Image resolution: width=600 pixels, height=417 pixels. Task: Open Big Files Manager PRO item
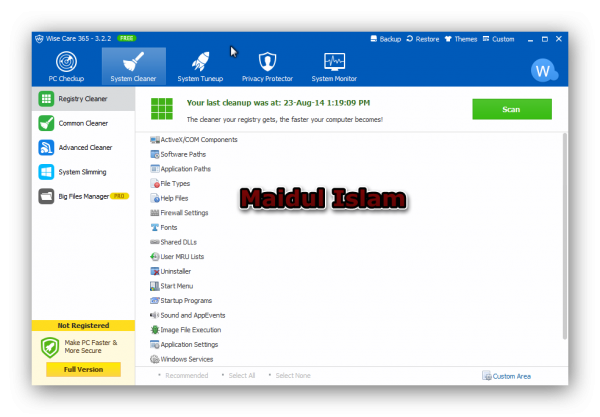tap(83, 196)
